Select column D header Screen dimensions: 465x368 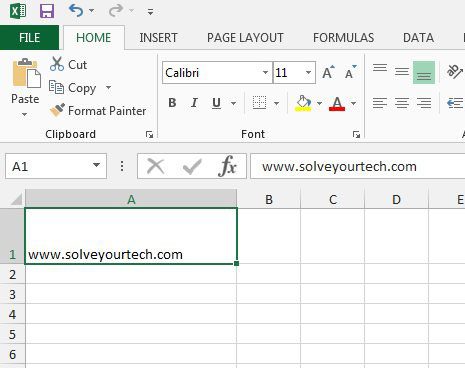click(x=396, y=199)
